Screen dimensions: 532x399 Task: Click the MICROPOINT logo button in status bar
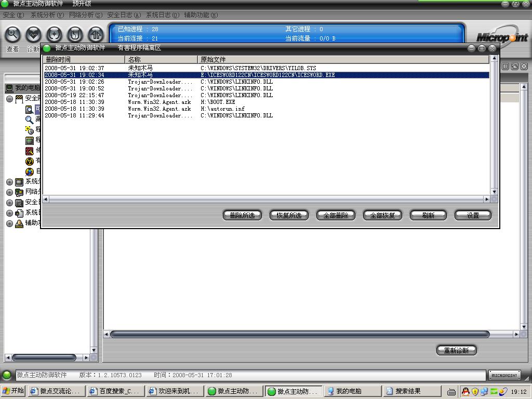(x=504, y=375)
